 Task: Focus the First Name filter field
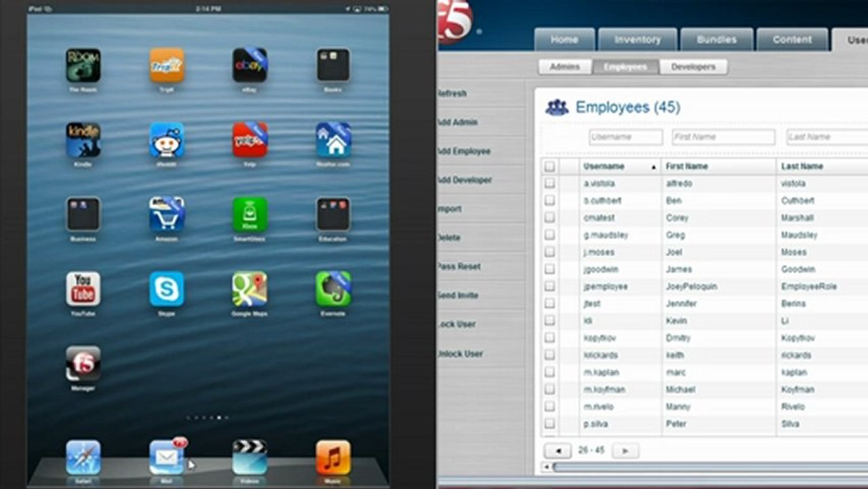coord(723,137)
